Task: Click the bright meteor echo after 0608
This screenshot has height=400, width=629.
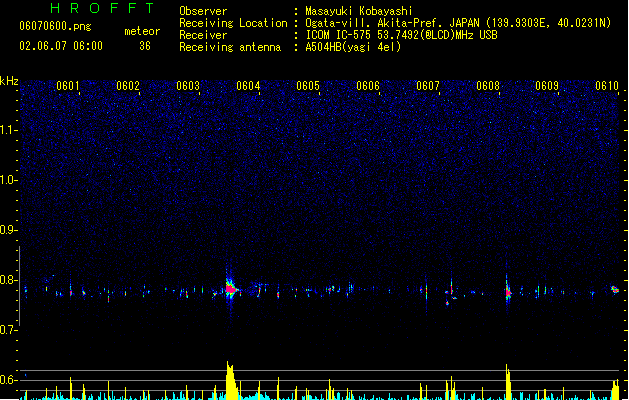Action: click(508, 292)
